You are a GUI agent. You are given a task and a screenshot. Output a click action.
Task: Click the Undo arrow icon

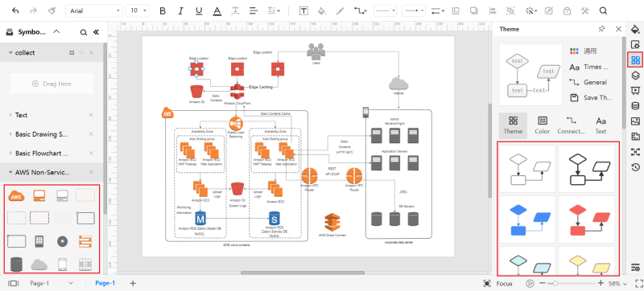[15, 11]
